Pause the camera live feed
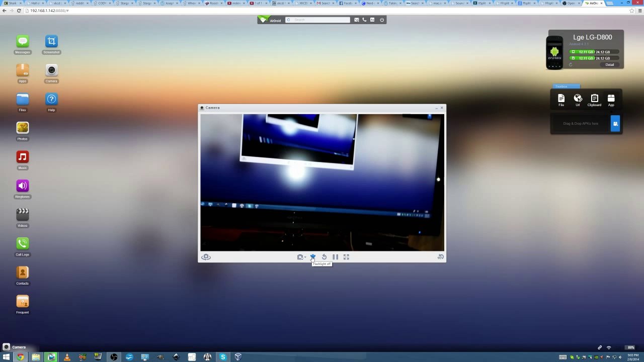The width and height of the screenshot is (644, 362). click(x=335, y=257)
